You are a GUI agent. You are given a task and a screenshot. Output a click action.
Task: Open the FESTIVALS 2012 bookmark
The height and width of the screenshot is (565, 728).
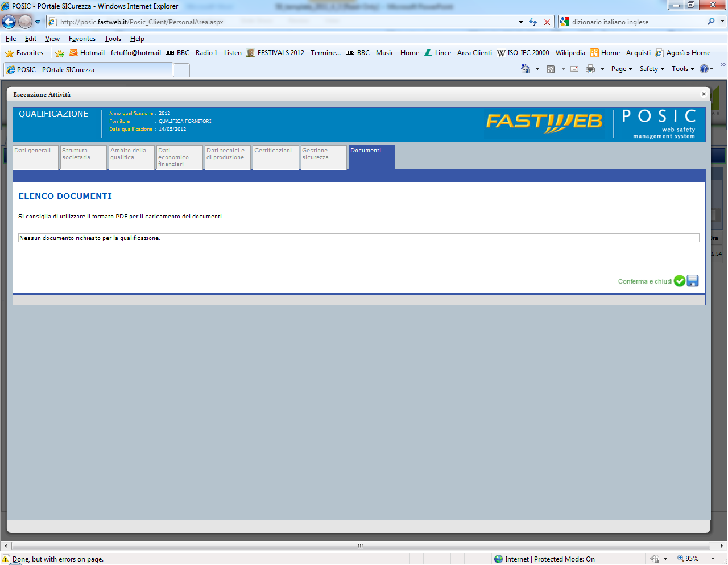pyautogui.click(x=293, y=53)
